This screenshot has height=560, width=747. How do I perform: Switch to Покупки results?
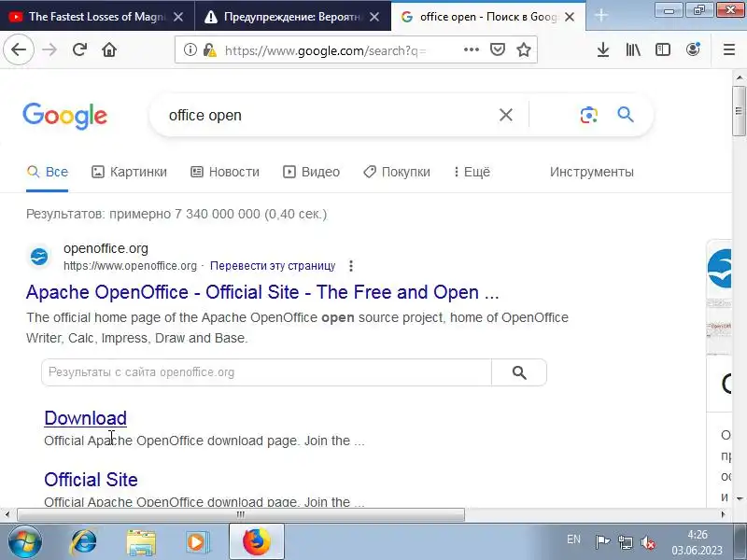point(396,172)
